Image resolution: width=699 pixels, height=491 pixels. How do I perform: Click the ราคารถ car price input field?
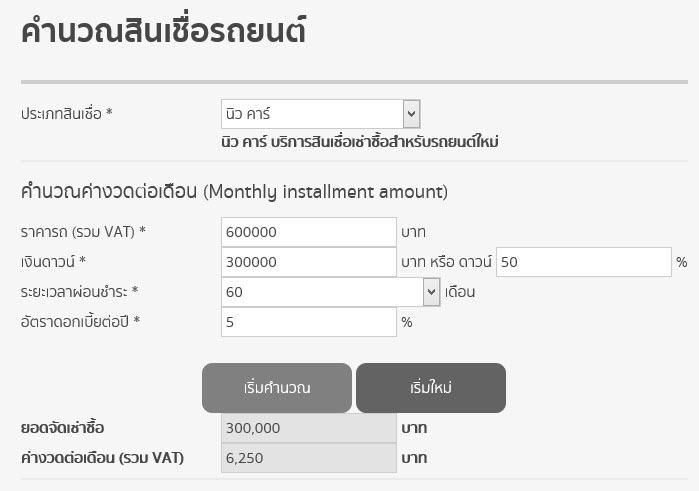308,232
